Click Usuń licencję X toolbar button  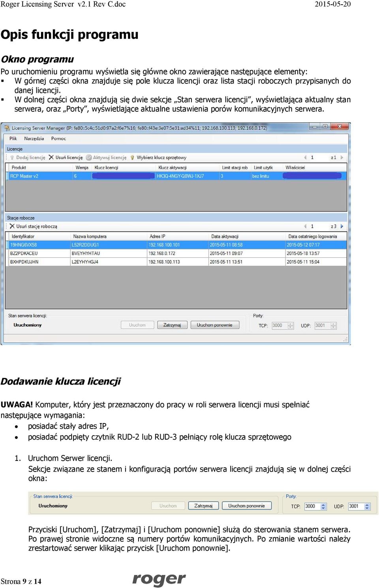[x=66, y=157]
